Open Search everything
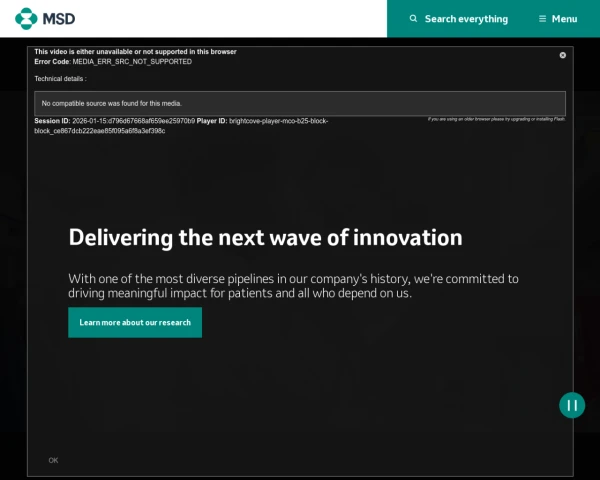This screenshot has width=600, height=480. (458, 19)
